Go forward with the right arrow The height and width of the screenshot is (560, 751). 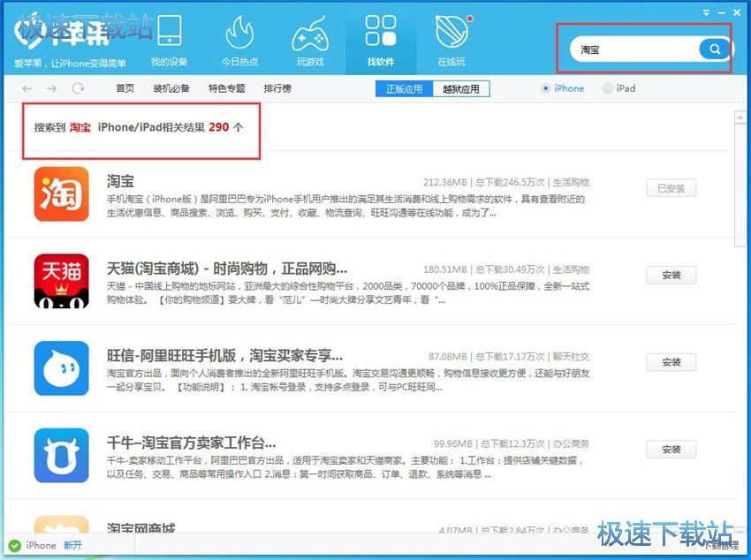click(52, 88)
